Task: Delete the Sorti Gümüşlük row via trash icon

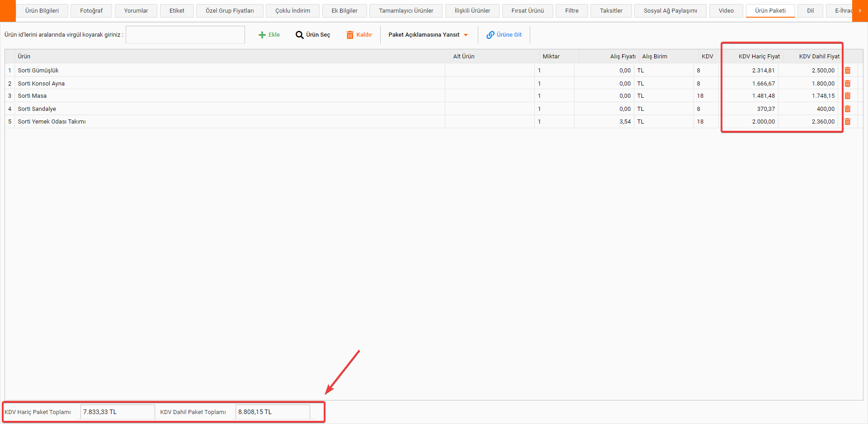Action: [848, 71]
